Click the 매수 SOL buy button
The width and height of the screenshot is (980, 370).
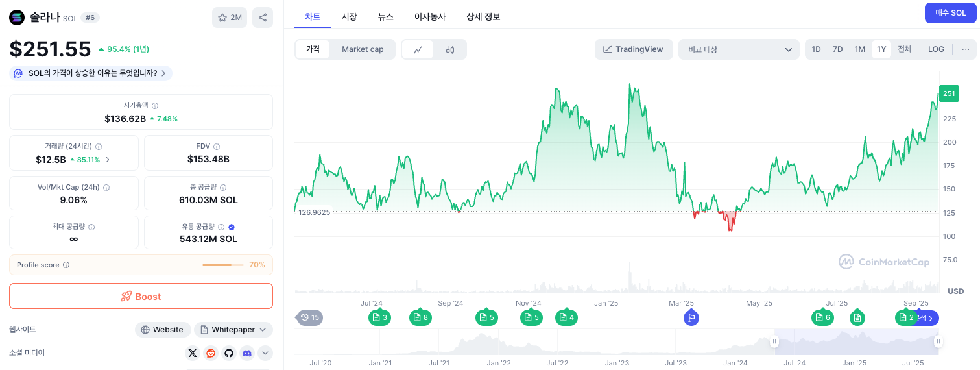click(950, 13)
